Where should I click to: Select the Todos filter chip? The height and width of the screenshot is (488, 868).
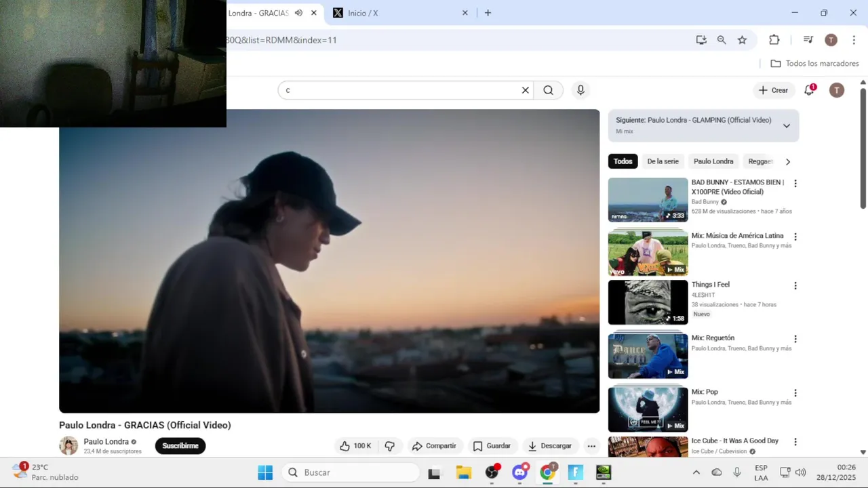[x=623, y=161]
